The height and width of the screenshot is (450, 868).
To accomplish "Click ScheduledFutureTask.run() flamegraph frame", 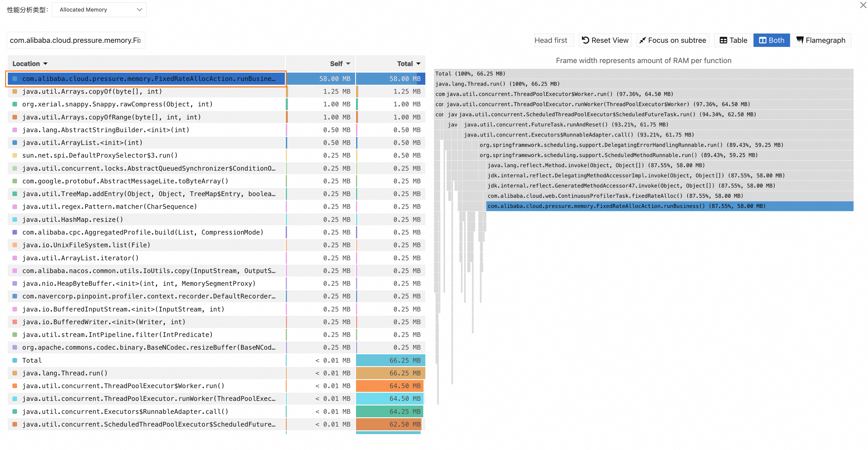I will 656,114.
